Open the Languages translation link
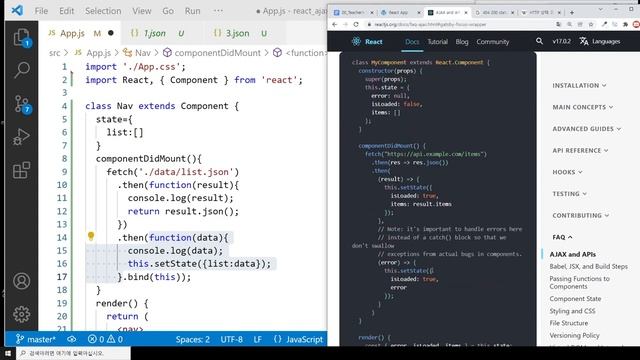The width and height of the screenshot is (640, 360). [x=600, y=41]
